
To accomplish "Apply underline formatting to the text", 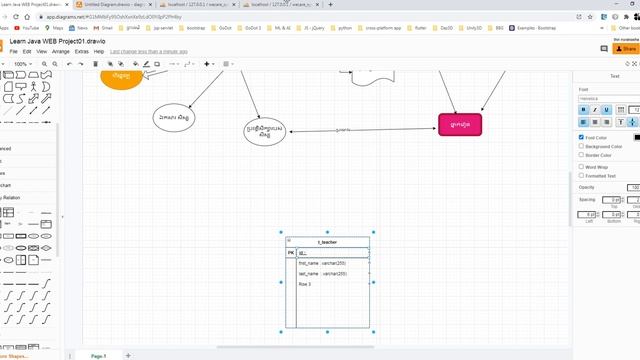I will coord(607,110).
